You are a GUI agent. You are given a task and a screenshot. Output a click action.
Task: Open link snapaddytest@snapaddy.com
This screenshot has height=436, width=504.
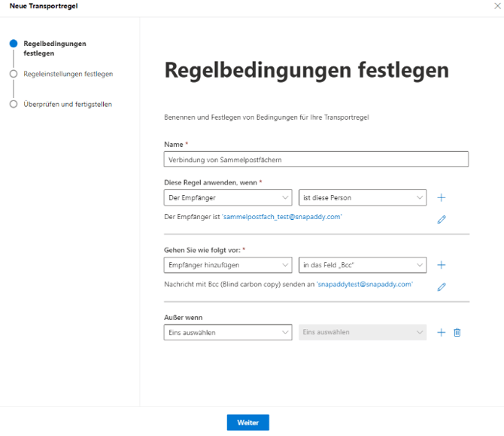click(364, 285)
